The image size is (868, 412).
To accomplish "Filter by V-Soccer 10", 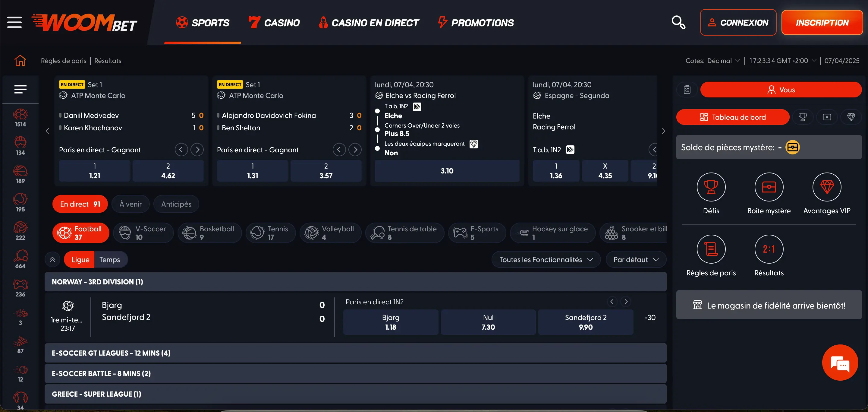I will point(143,233).
